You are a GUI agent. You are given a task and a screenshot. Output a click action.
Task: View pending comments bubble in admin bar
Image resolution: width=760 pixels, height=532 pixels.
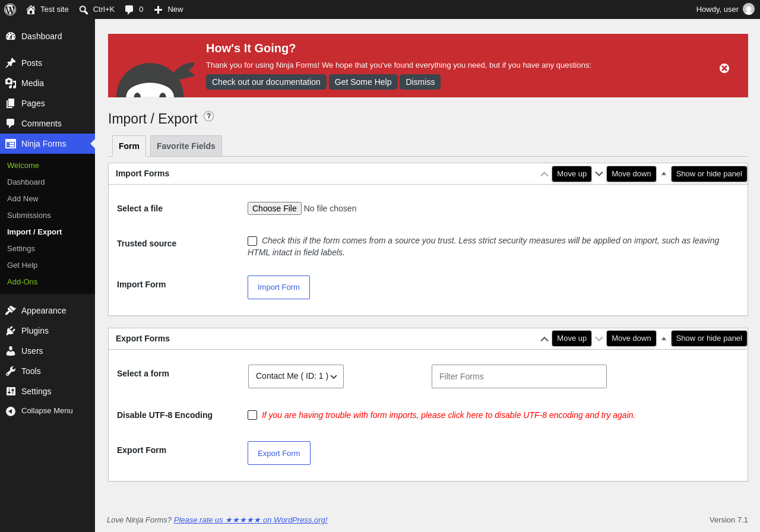tap(134, 9)
